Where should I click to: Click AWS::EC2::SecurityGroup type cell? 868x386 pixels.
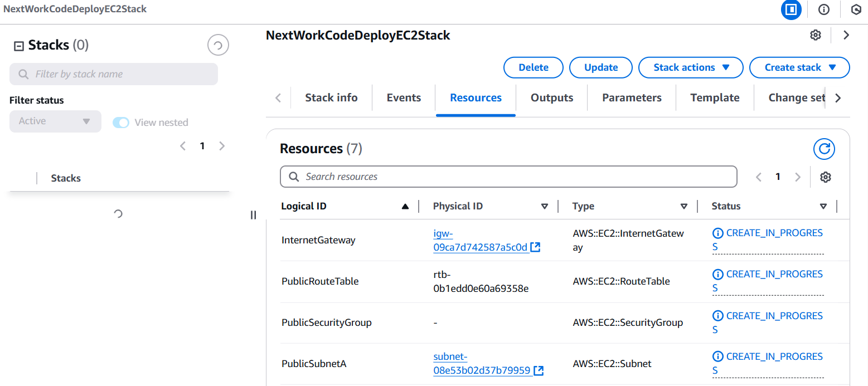pos(628,323)
